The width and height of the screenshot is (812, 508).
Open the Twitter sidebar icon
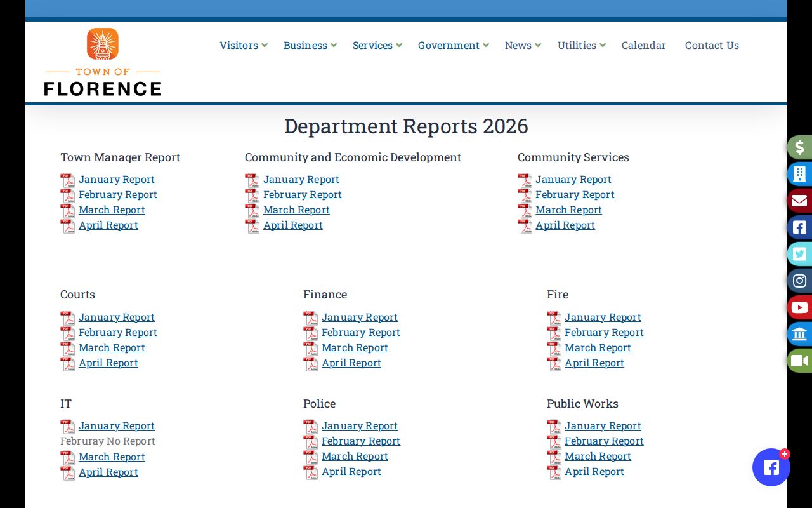click(799, 254)
